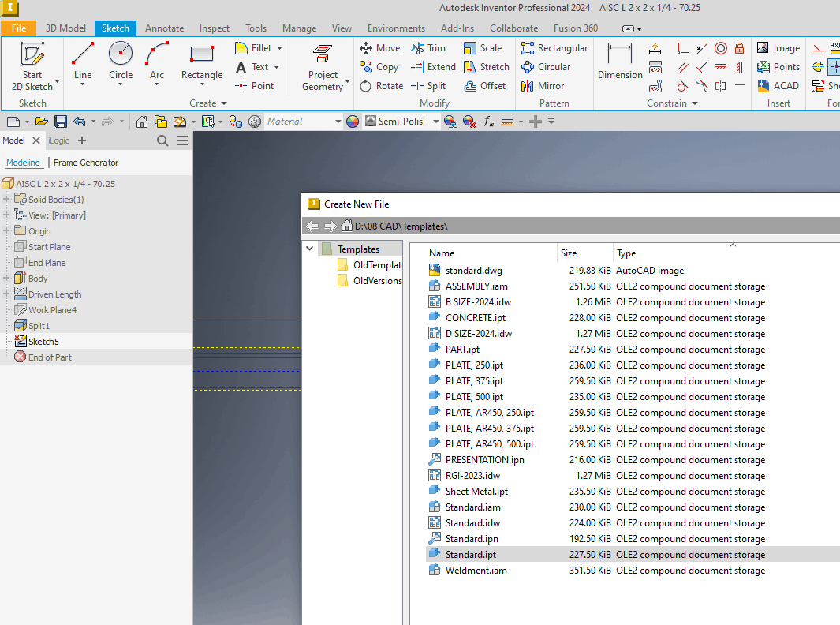This screenshot has height=625, width=840.
Task: Use the Mirror pattern tool
Action: point(542,86)
